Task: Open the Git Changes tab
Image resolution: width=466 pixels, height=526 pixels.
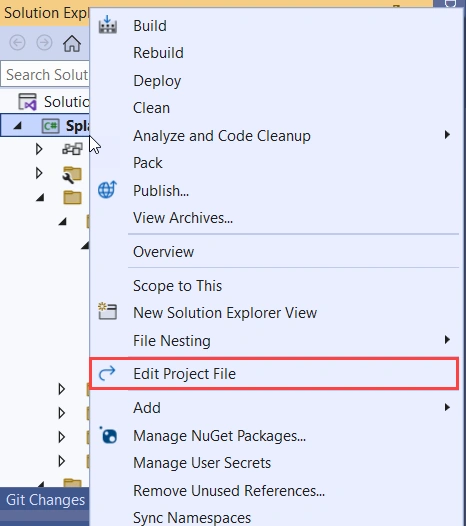Action: (x=45, y=500)
